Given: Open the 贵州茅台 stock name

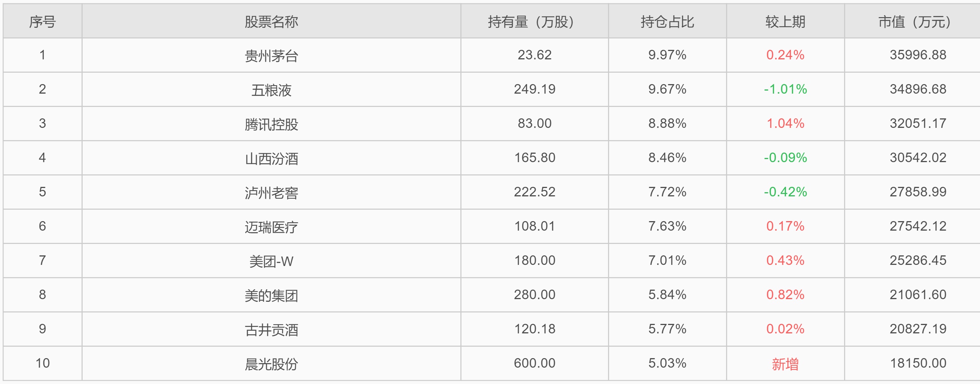Looking at the screenshot, I should (271, 56).
